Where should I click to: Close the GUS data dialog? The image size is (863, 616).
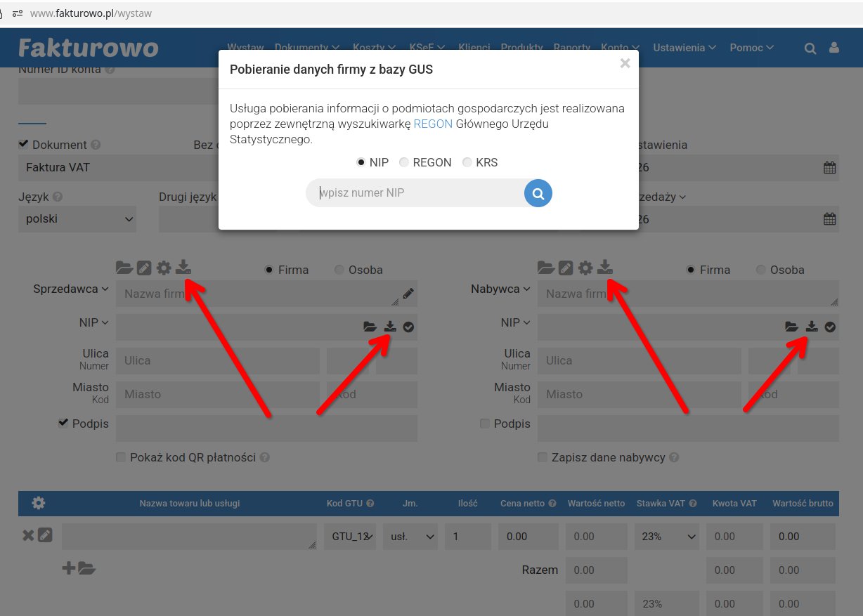(x=625, y=63)
